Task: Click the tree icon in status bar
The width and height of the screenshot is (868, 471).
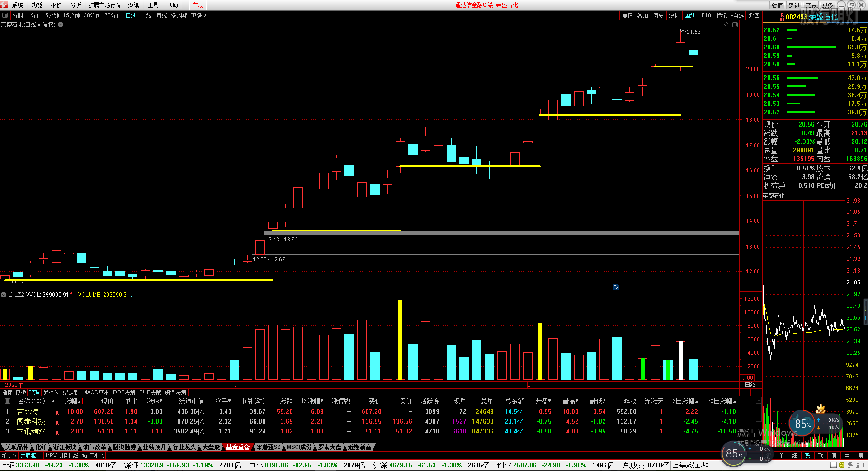Action: tap(858, 465)
